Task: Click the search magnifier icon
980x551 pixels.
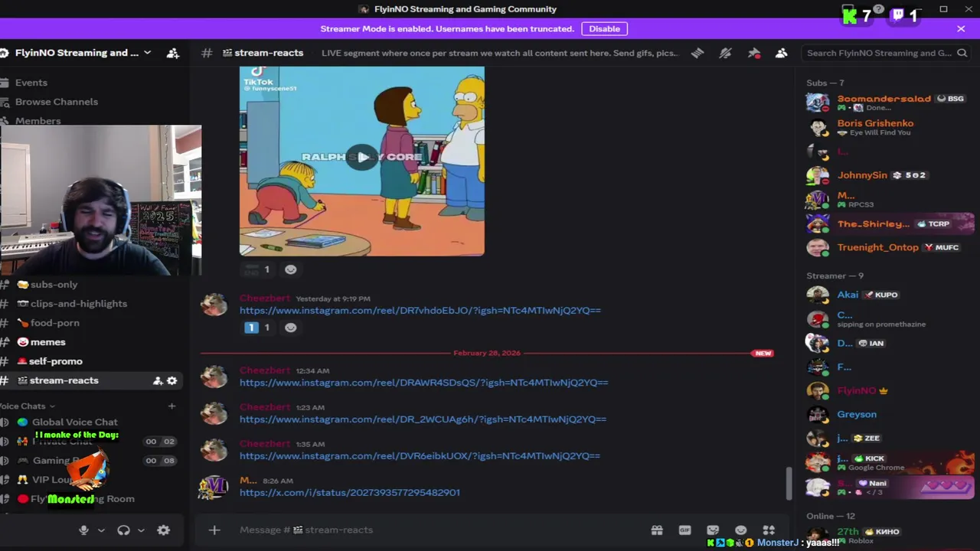Action: [962, 53]
